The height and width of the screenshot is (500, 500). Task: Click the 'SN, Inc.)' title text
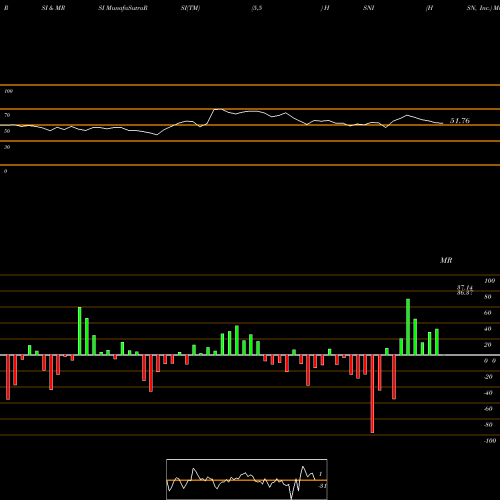(479, 8)
